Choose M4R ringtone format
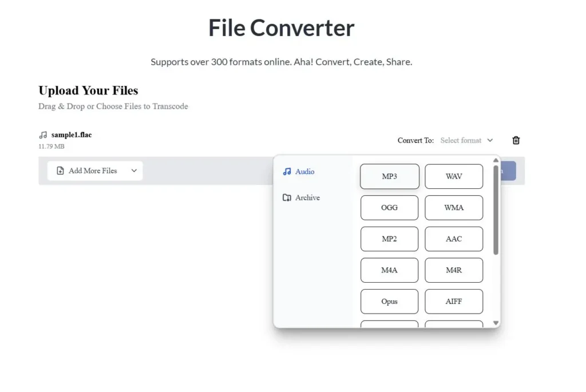Screen dimensions: 586x392 point(454,270)
